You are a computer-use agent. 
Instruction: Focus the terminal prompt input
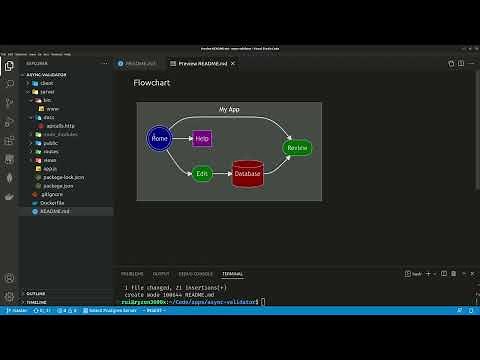tap(263, 302)
